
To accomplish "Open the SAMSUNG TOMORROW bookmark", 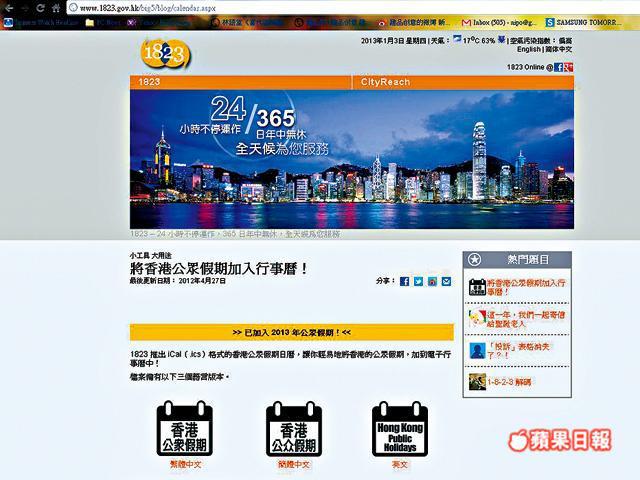I will (584, 22).
